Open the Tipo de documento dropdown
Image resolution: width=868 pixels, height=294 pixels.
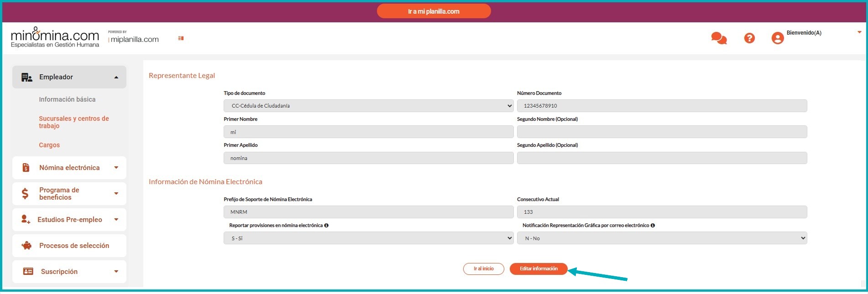coord(368,106)
